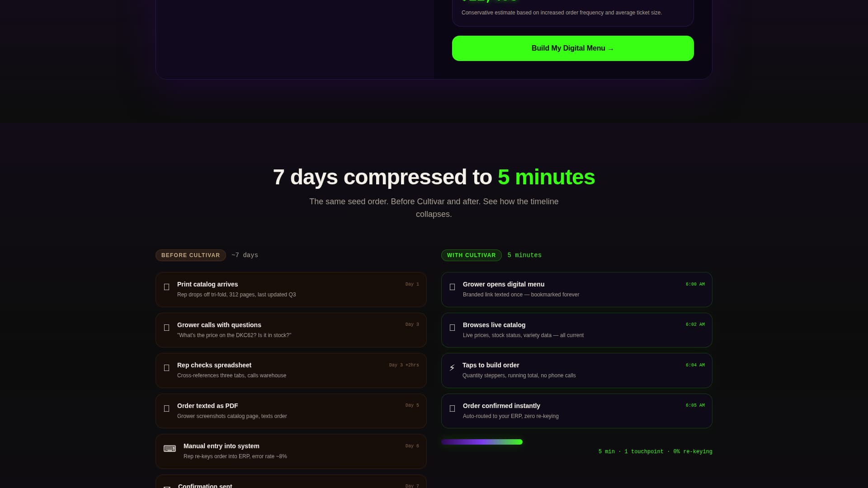The image size is (868, 488).
Task: Select 'Quantity steppers, running total' description
Action: coord(519,375)
